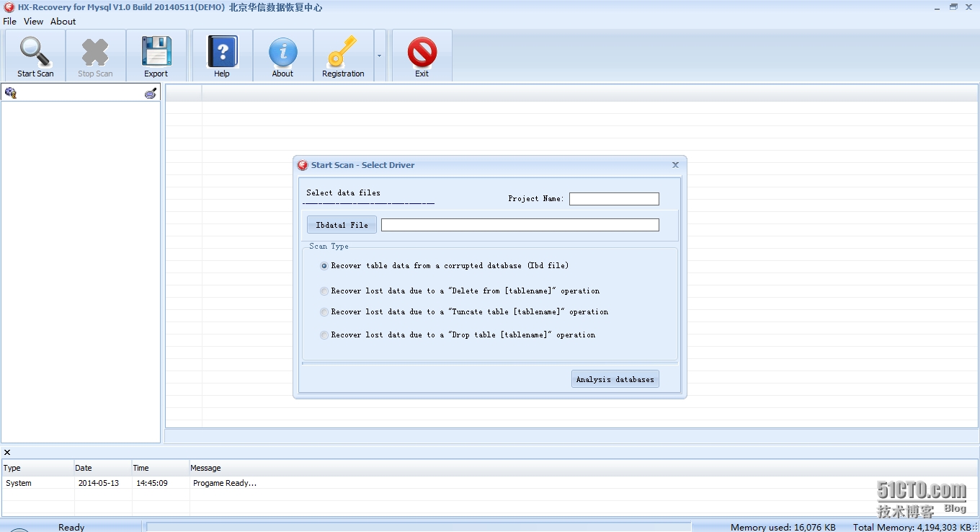This screenshot has width=980, height=532.
Task: Restore down the HX-Recovery window
Action: point(953,7)
